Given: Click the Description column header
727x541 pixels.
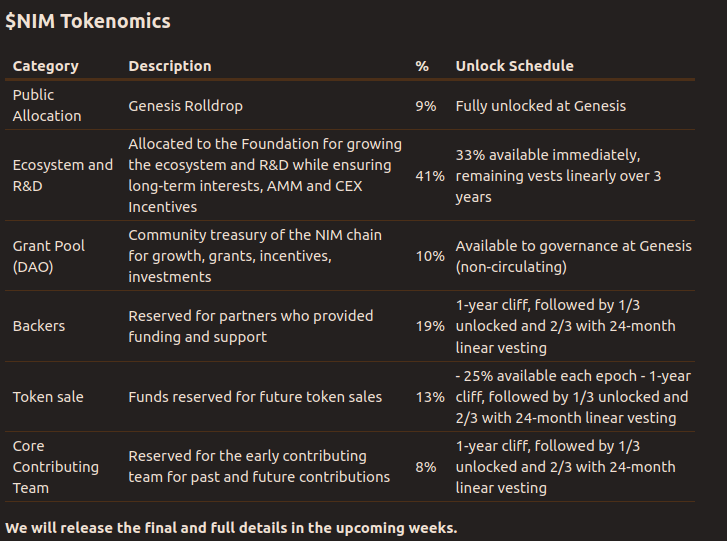Looking at the screenshot, I should pyautogui.click(x=170, y=66).
